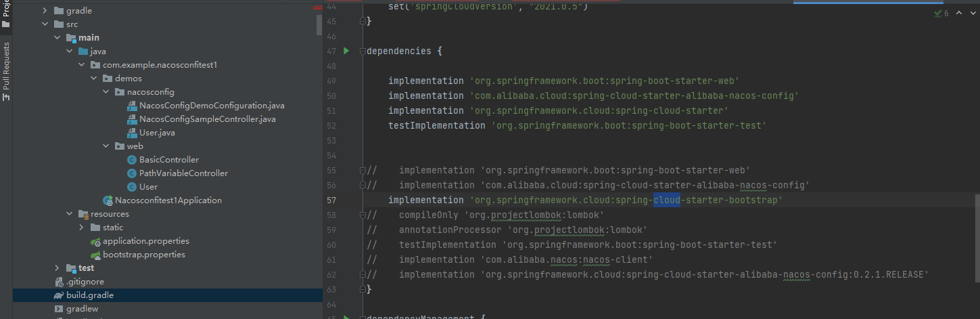Expand the gradle folder chevron

[x=45, y=11]
